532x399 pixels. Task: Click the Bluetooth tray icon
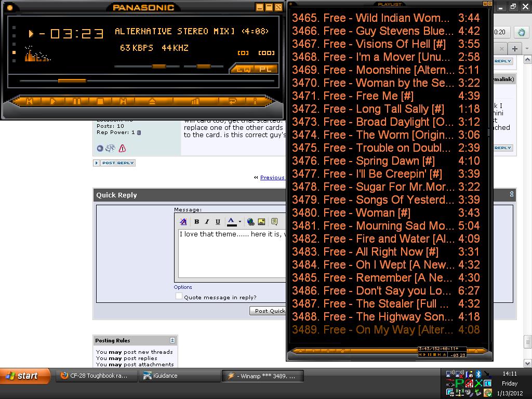(478, 374)
